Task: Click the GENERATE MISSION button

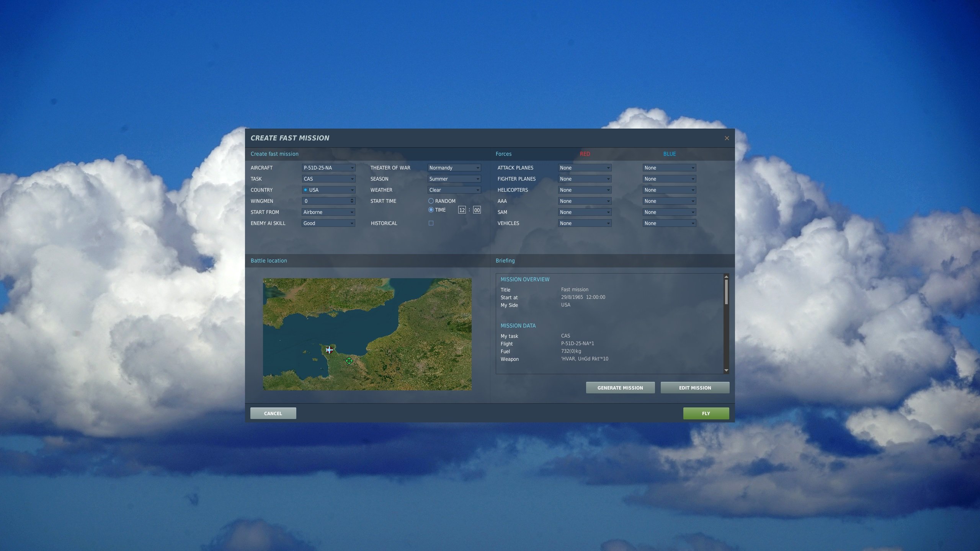Action: point(620,388)
